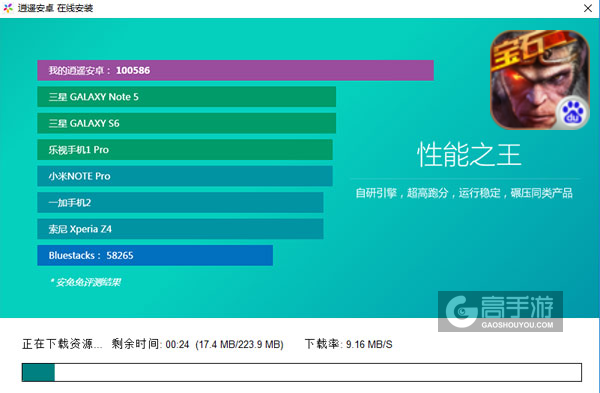Close the 逍遥安卓 installer window
Screen dimensions: 600x393
[x=588, y=8]
